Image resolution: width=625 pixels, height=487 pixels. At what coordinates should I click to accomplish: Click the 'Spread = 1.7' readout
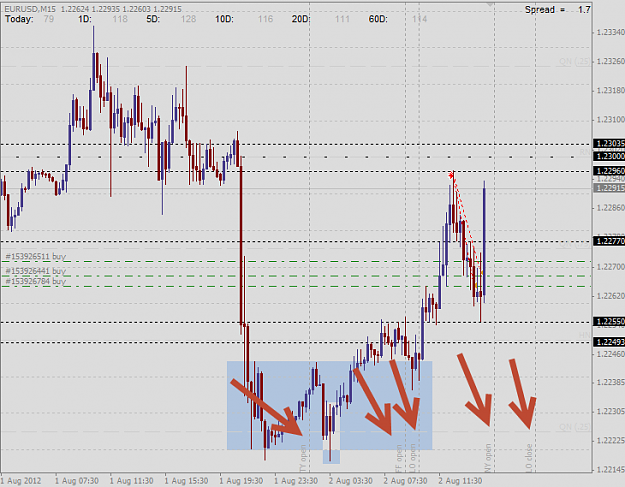tap(557, 10)
